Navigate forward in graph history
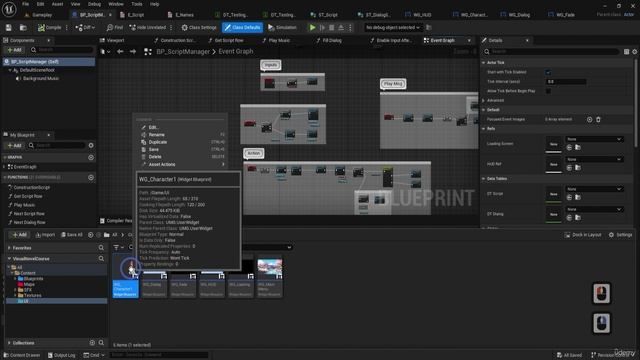This screenshot has width=640, height=360. [133, 51]
